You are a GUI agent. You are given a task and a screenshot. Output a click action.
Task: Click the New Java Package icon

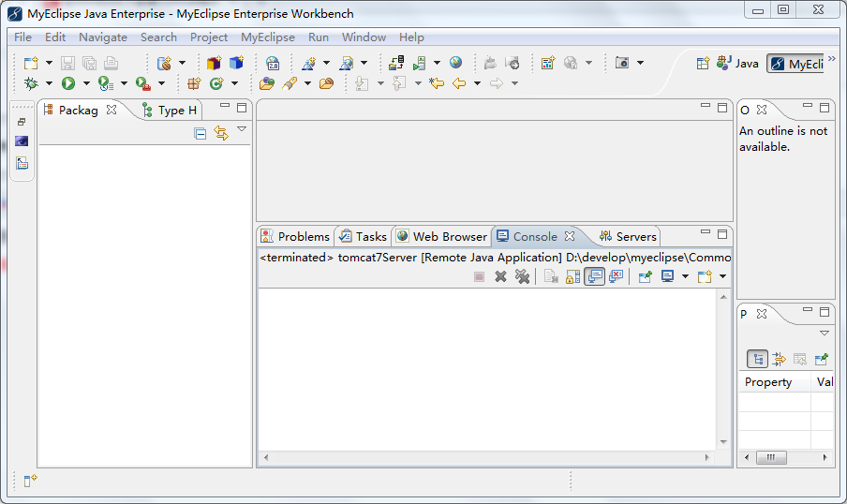pos(194,83)
